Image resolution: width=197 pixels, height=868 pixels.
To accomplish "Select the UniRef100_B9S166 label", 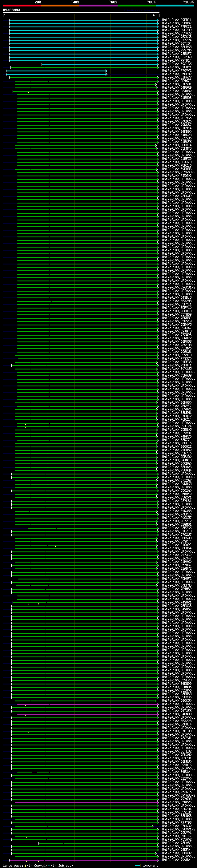I will [176, 64].
